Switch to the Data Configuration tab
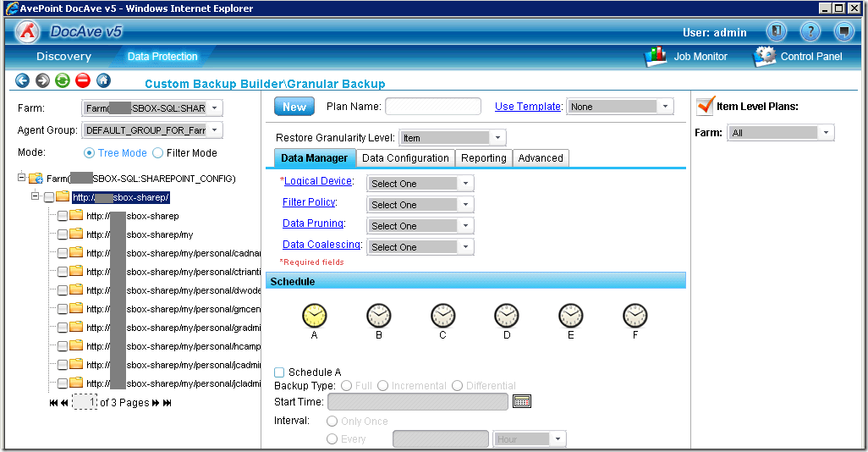 pyautogui.click(x=405, y=158)
